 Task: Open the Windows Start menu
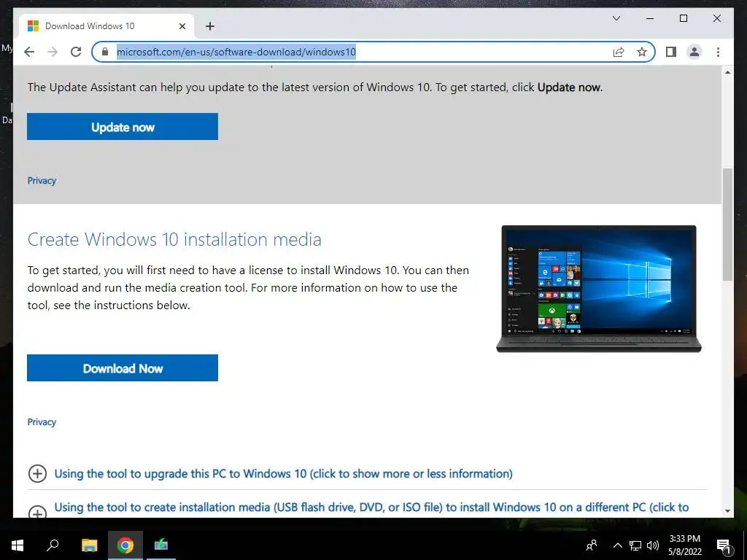[x=18, y=545]
